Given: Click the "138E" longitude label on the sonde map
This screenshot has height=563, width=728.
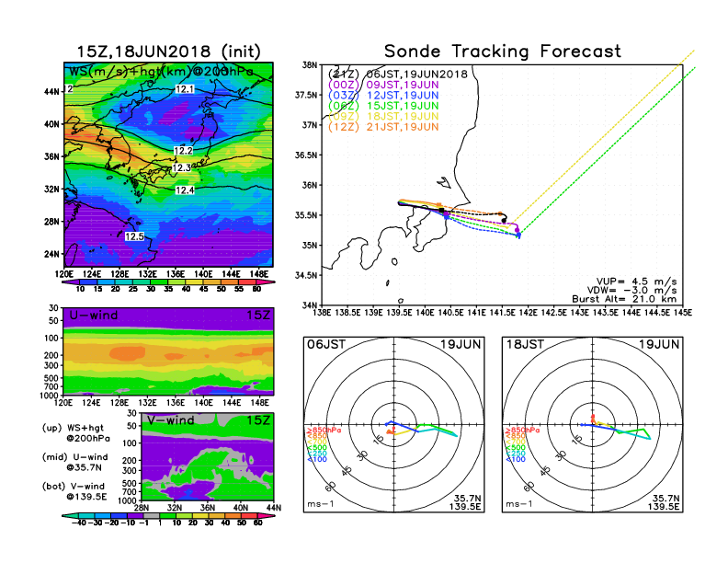Looking at the screenshot, I should point(322,313).
